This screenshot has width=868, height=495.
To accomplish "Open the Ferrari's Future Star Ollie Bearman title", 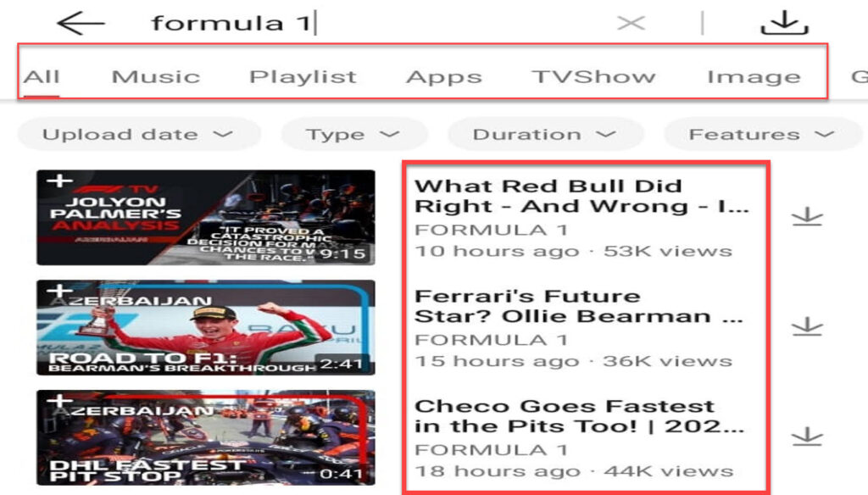I will tap(578, 306).
